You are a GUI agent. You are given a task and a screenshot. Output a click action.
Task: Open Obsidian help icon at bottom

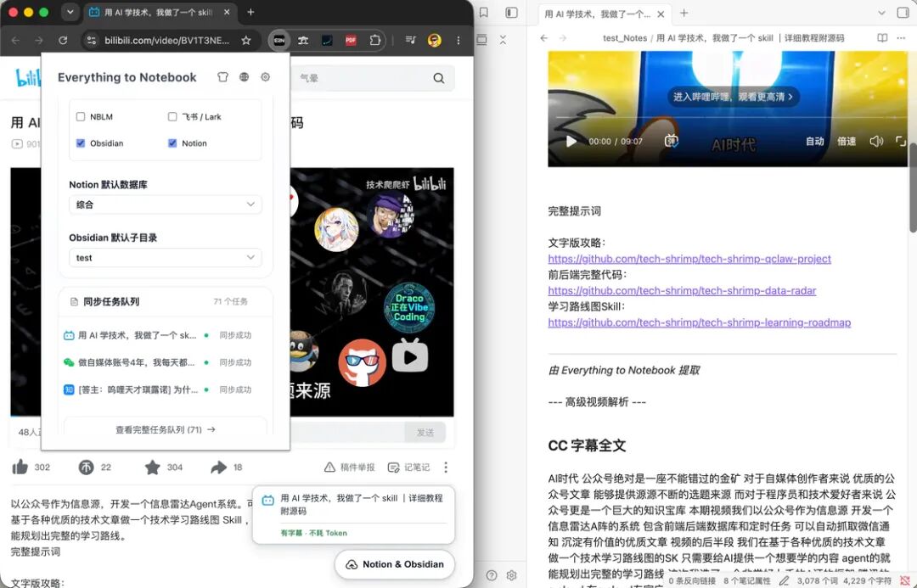click(492, 575)
